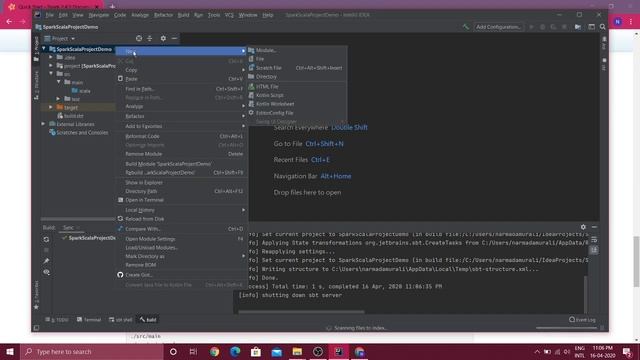
Task: Open the Navigate menu
Action: coord(98,15)
